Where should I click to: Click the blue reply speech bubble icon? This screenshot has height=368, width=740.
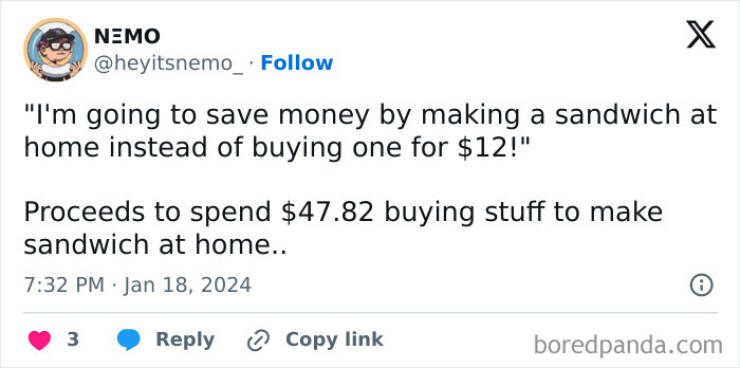128,340
